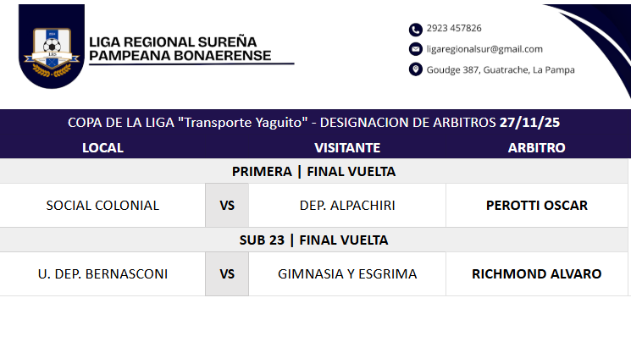The image size is (631, 364).
Task: Click the SOCIAL COLONIAL team cell
Action: [102, 206]
